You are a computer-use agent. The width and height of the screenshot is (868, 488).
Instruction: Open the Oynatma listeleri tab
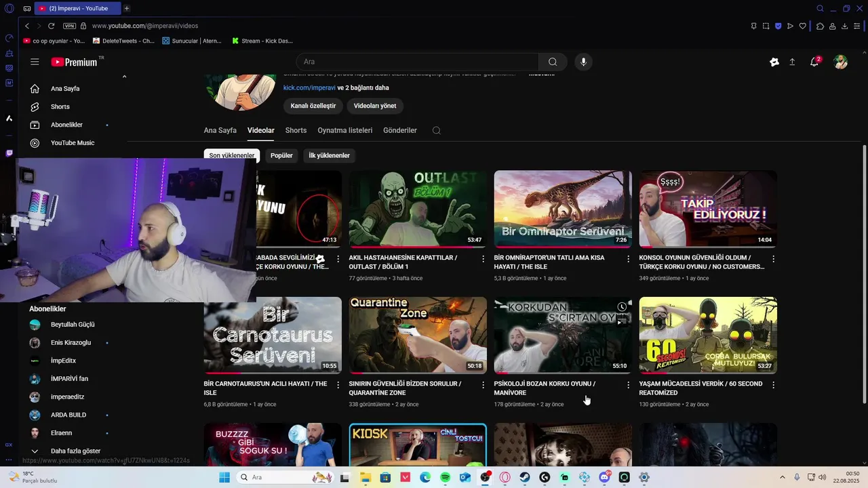(x=345, y=130)
